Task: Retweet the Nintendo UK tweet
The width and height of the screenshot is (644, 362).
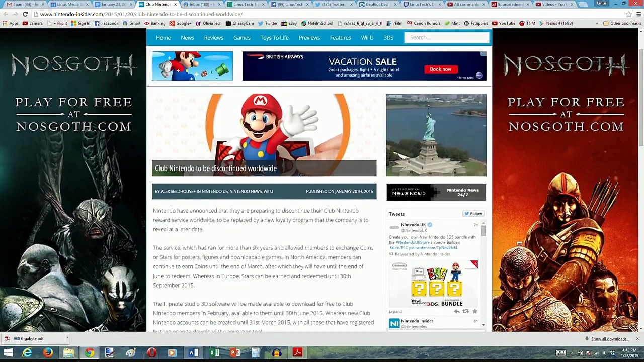Action: [x=465, y=312]
